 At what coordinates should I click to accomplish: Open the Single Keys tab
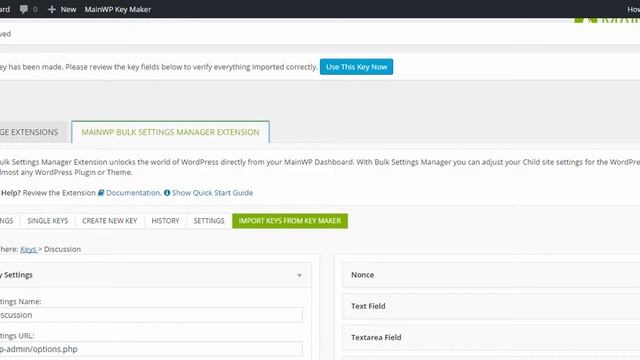pyautogui.click(x=48, y=221)
